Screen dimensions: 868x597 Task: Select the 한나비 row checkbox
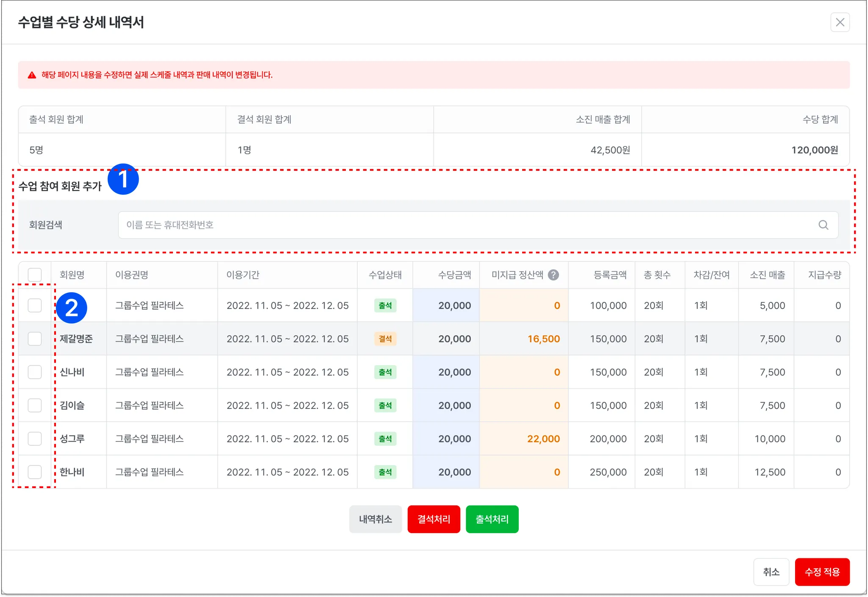tap(35, 472)
